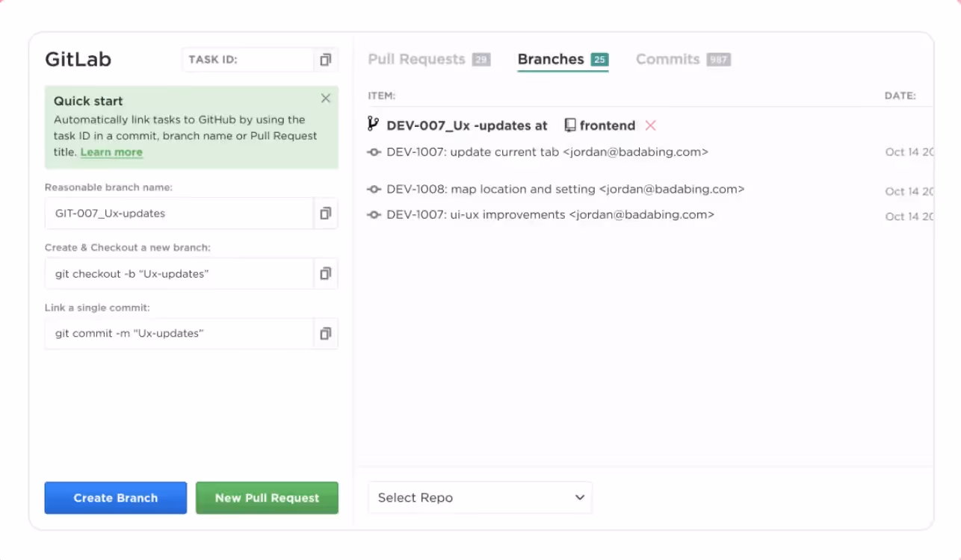Select the ui-ux improvements commit entry
961x560 pixels.
550,215
